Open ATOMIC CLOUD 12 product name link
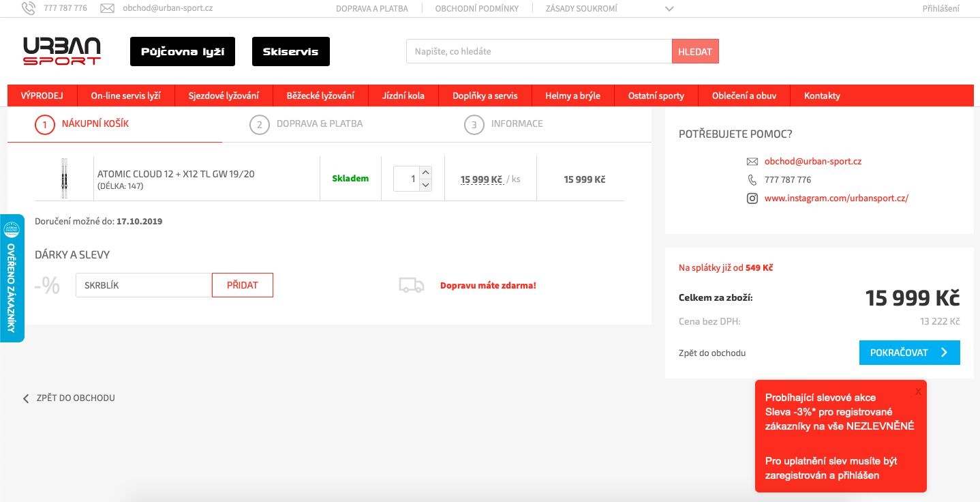This screenshot has height=502, width=980. click(x=176, y=174)
